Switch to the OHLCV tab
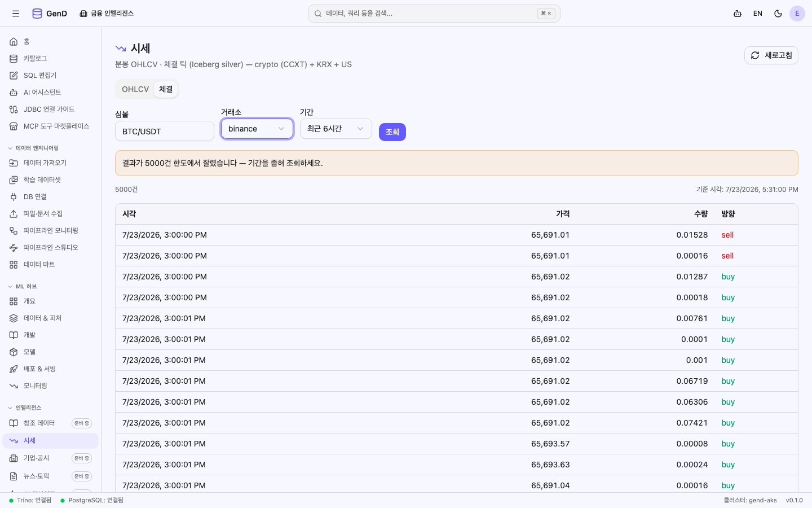Viewport: 812px width, 508px height. (x=135, y=89)
